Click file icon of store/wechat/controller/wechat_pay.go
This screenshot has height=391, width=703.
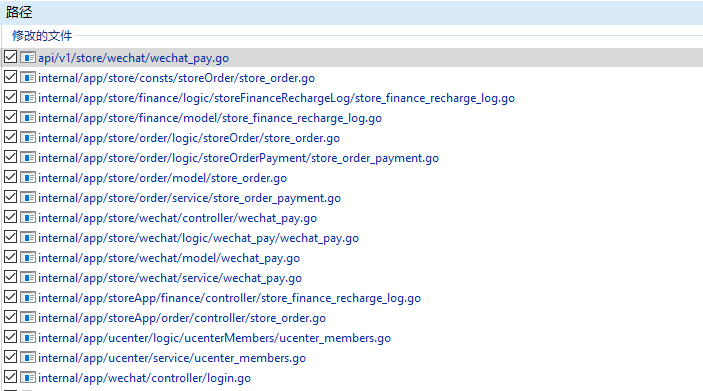[28, 217]
